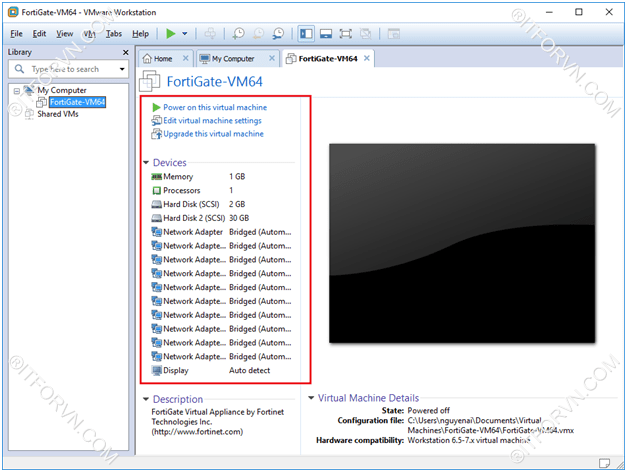Collapse the Virtual Machine Details section
The width and height of the screenshot is (627, 472).
point(311,398)
